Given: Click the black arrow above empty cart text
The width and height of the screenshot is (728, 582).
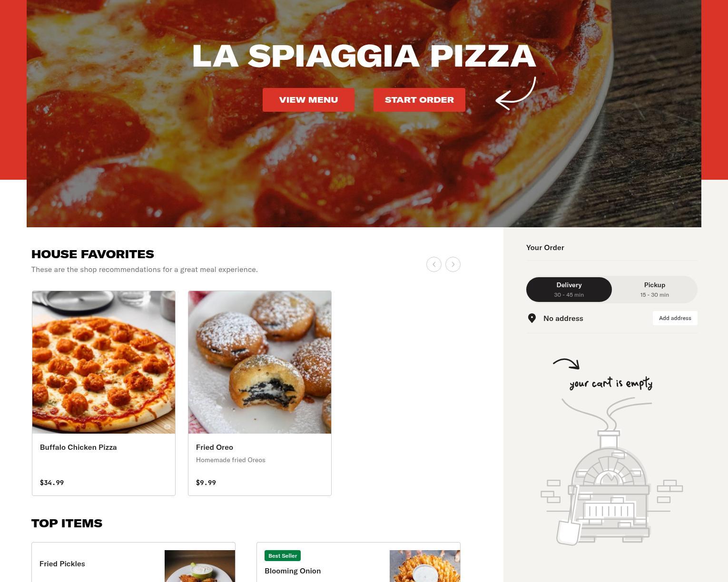Looking at the screenshot, I should click(566, 364).
